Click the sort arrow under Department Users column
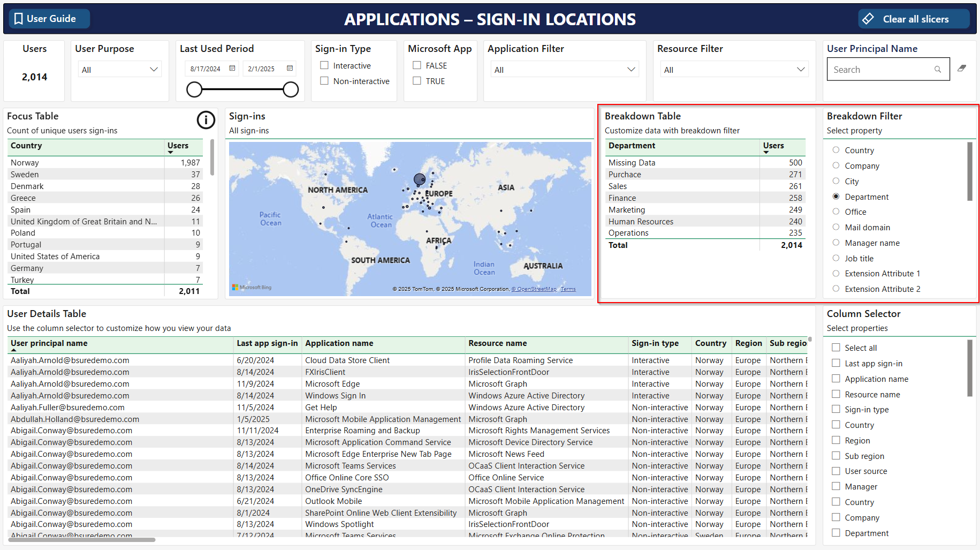Viewport: 980px width, 550px height. pos(766,153)
